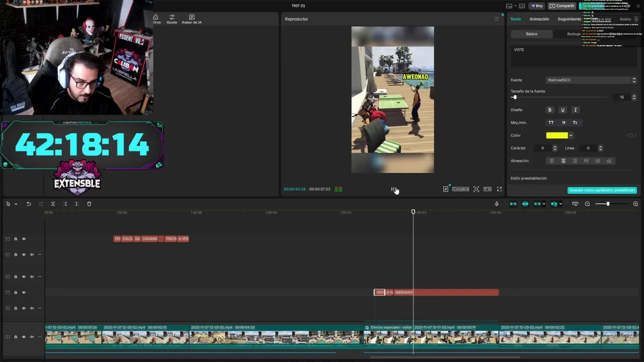
Task: Zoom in the timeline
Action: click(x=635, y=204)
